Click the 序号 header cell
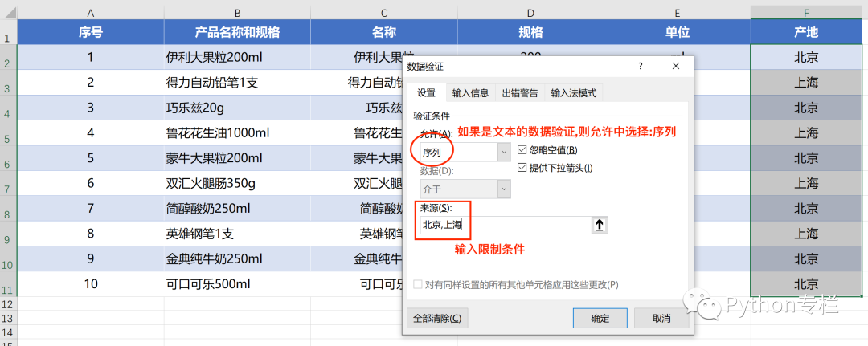868x346 pixels. pos(91,32)
